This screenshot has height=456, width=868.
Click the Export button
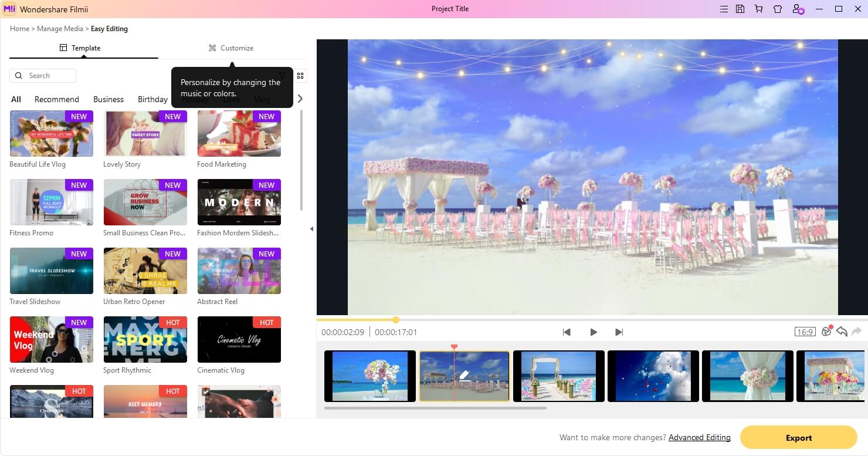[799, 438]
